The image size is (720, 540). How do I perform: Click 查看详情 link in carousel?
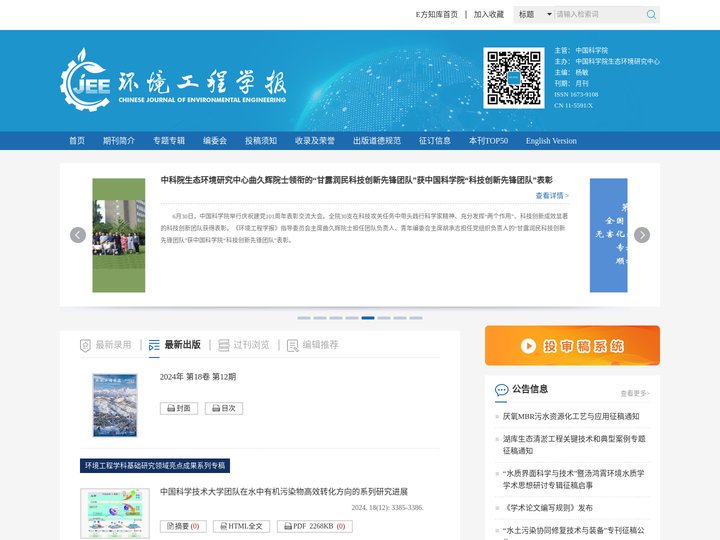tap(552, 196)
